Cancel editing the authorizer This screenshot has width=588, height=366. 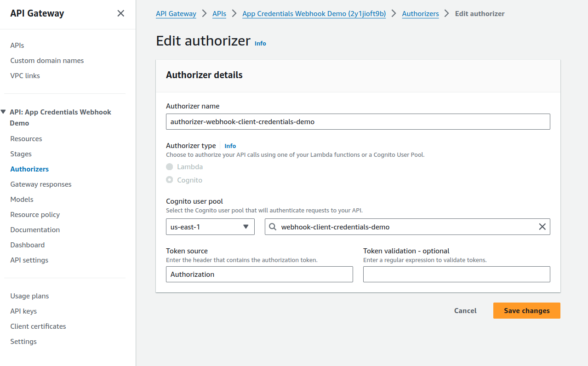pos(465,310)
